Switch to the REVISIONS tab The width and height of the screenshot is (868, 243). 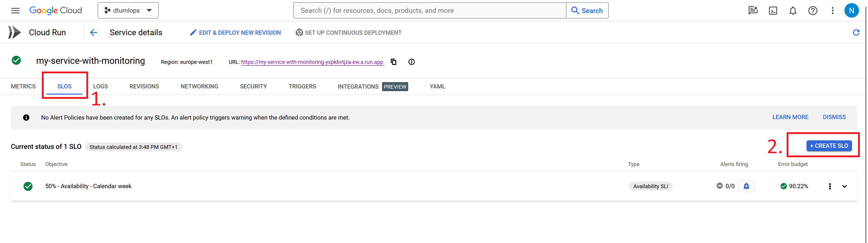[x=144, y=86]
